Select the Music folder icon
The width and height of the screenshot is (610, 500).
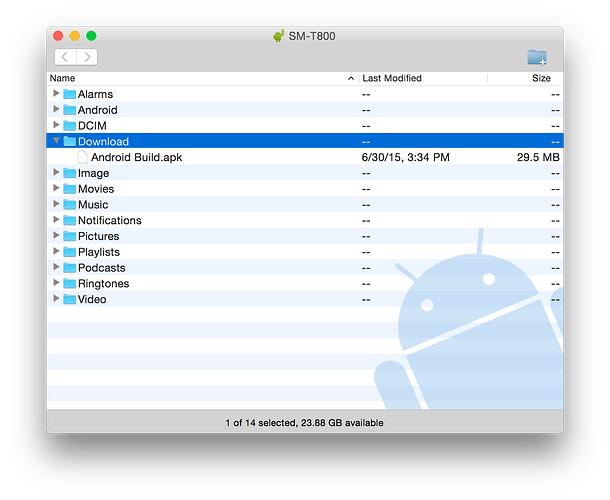(x=70, y=204)
